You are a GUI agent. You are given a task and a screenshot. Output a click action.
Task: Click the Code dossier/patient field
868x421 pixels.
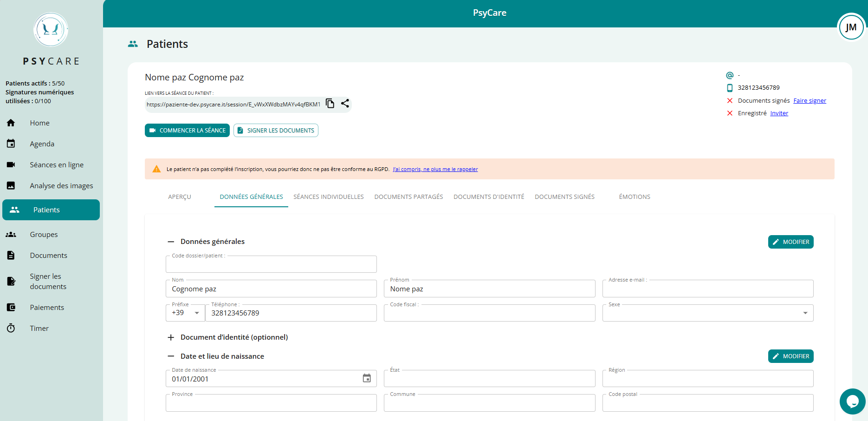click(271, 264)
